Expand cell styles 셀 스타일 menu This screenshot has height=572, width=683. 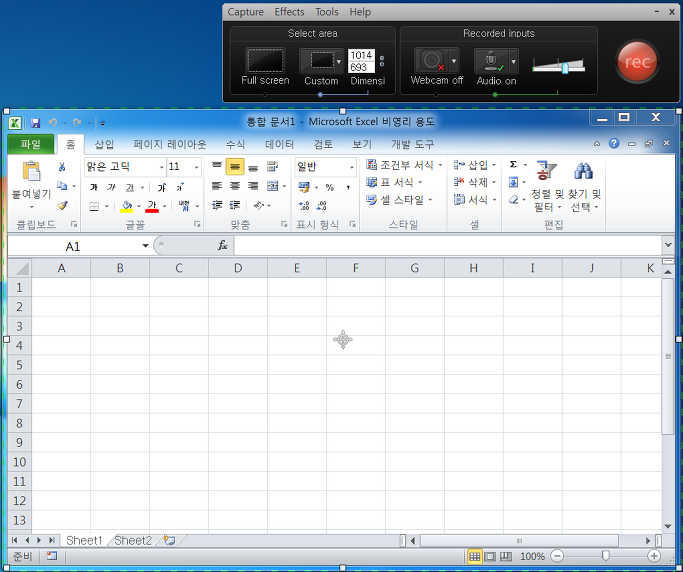pyautogui.click(x=399, y=200)
